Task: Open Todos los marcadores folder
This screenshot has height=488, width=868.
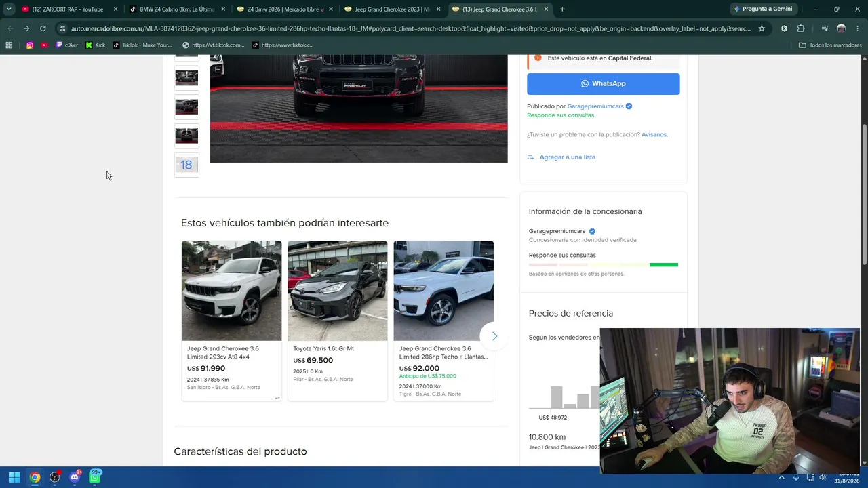Action: (x=830, y=45)
